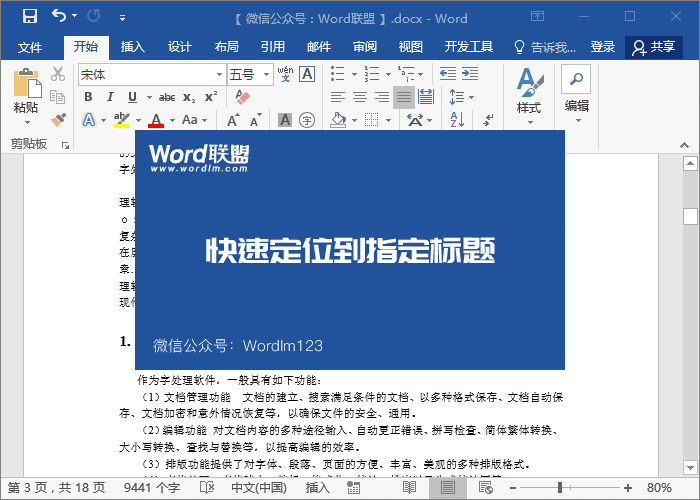
Task: Toggle strikethrough abc formatting
Action: pyautogui.click(x=167, y=97)
